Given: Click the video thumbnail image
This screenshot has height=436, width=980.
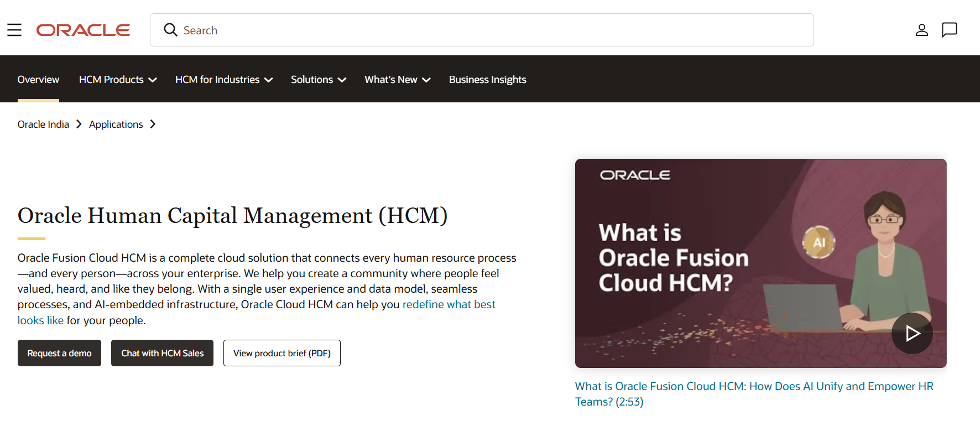Looking at the screenshot, I should click(x=761, y=263).
